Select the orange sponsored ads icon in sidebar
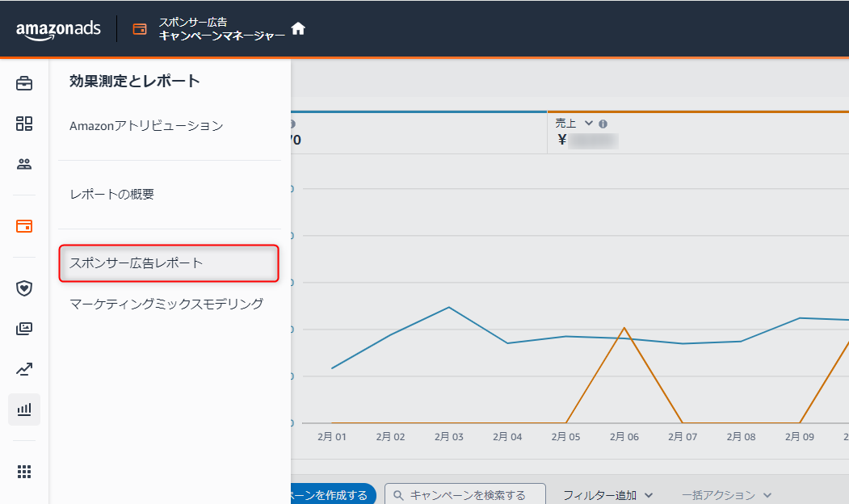The height and width of the screenshot is (504, 849). click(23, 225)
